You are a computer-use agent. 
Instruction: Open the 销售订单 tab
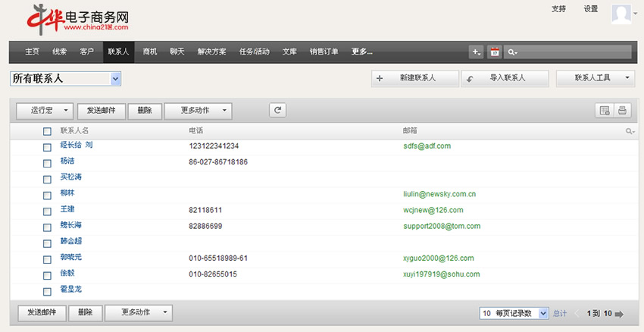coord(324,52)
